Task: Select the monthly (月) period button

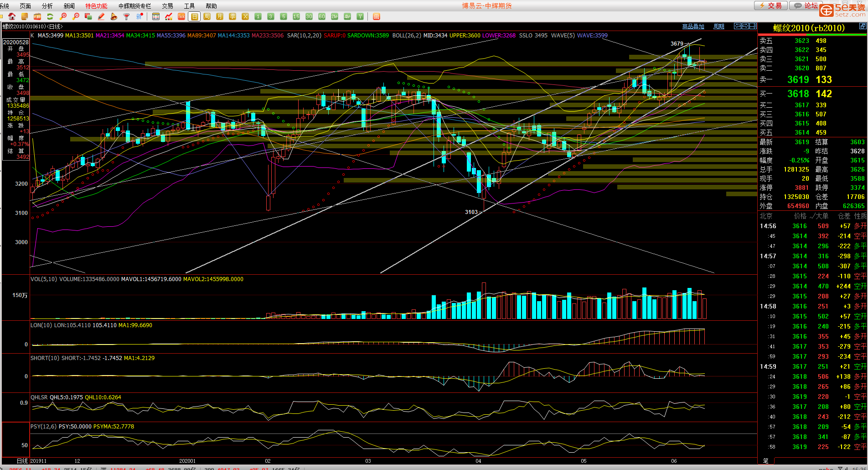Action: point(220,16)
